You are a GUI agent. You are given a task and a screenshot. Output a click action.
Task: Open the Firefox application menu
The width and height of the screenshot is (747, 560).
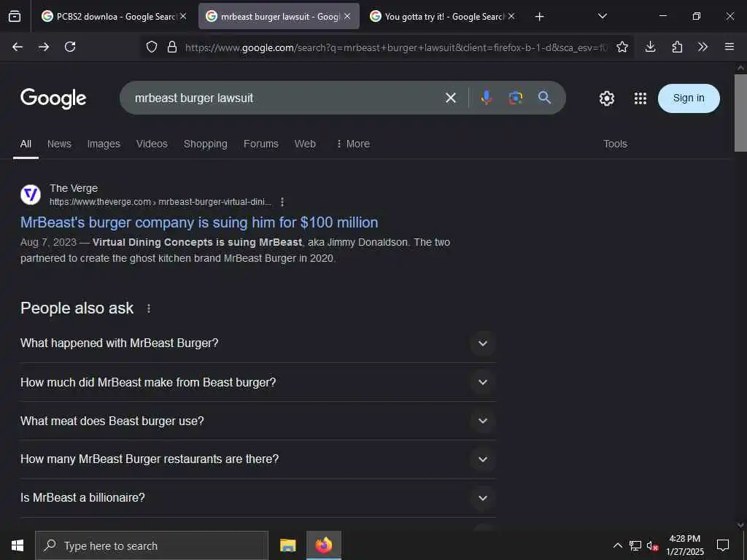click(x=729, y=47)
